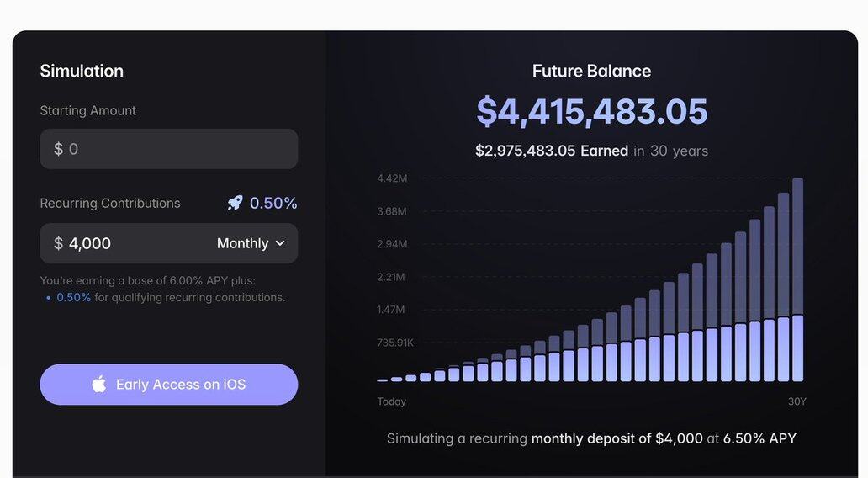Click the 30Y label on the chart axis

click(x=797, y=401)
